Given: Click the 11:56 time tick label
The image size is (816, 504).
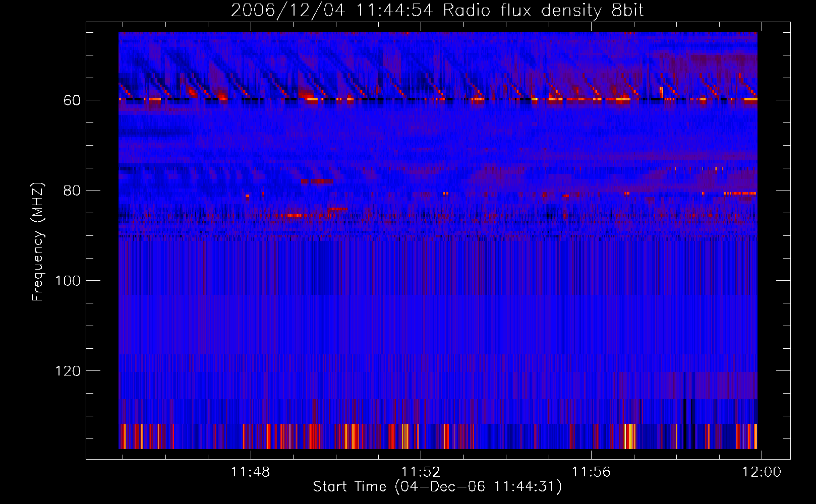Looking at the screenshot, I should click(591, 472).
